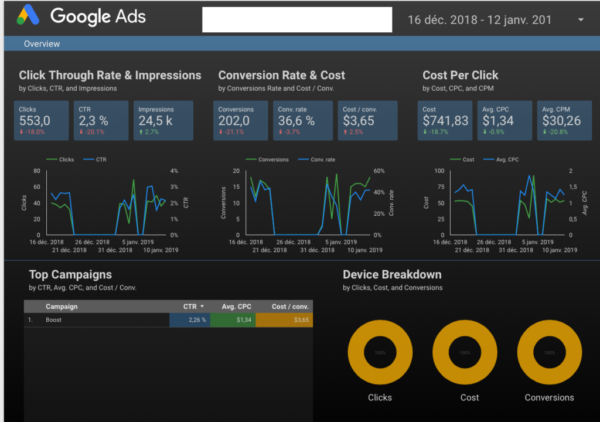Image resolution: width=600 pixels, height=422 pixels.
Task: Select the CTR scorecard showing 2,3 %
Action: coord(98,117)
